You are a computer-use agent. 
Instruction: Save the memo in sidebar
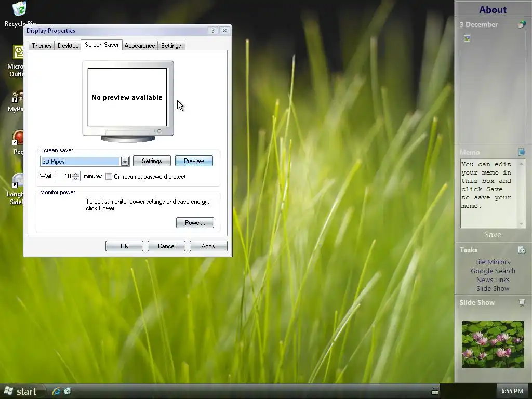pos(493,235)
